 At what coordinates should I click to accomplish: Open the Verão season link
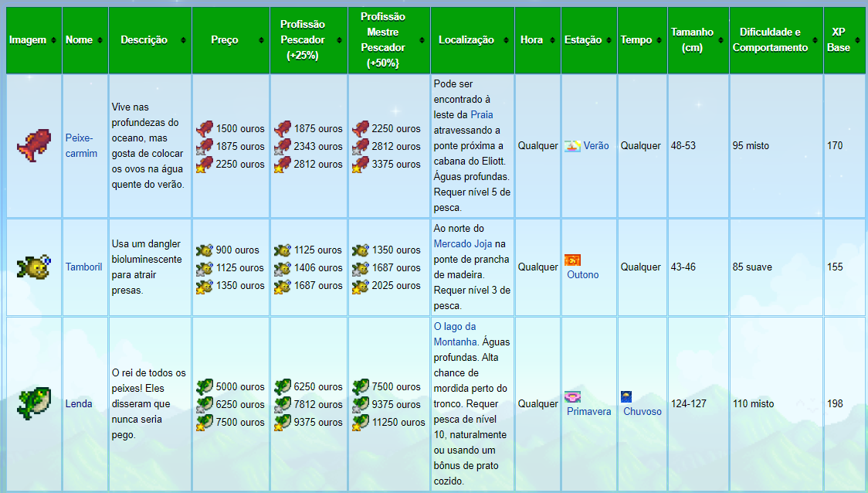[x=596, y=146]
